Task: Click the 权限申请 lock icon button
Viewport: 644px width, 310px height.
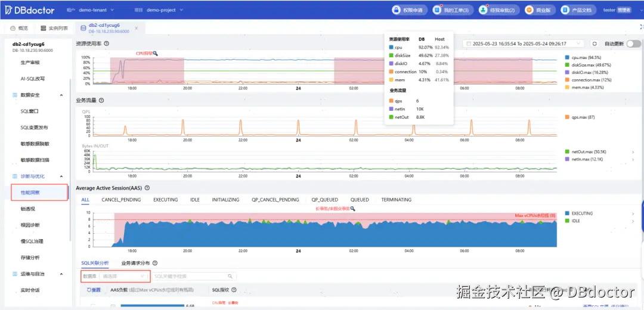Action: click(408, 10)
